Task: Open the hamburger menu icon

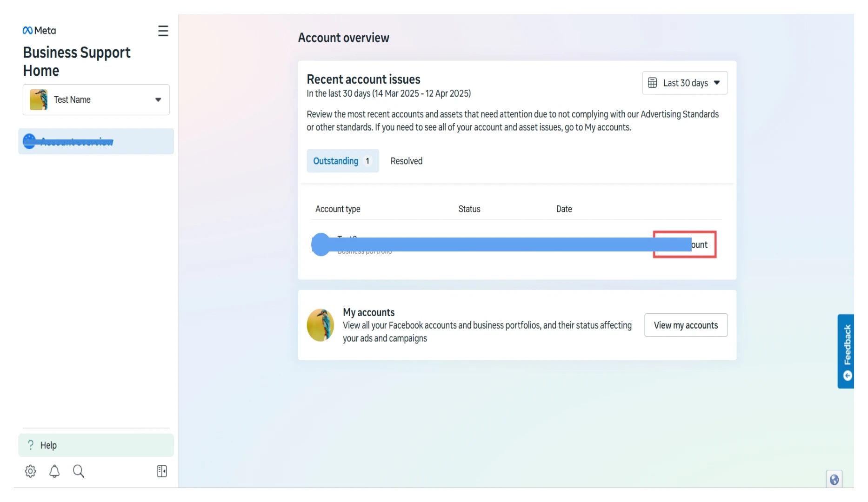Action: pos(163,31)
